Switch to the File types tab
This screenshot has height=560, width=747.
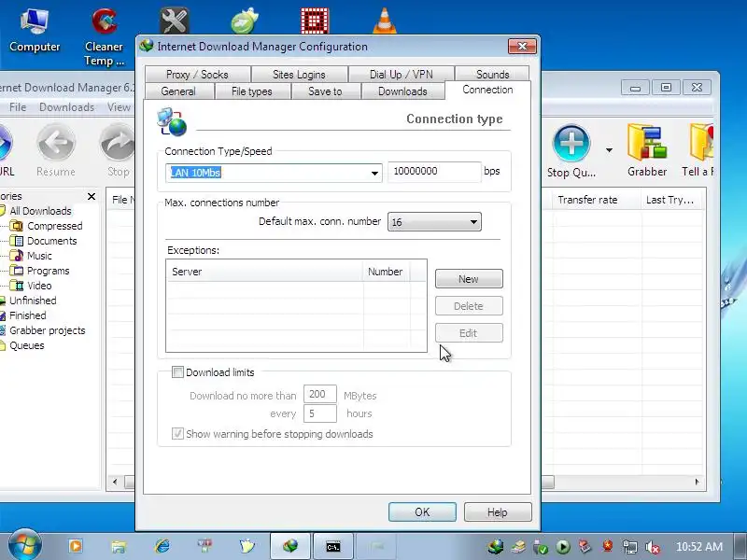tap(252, 91)
